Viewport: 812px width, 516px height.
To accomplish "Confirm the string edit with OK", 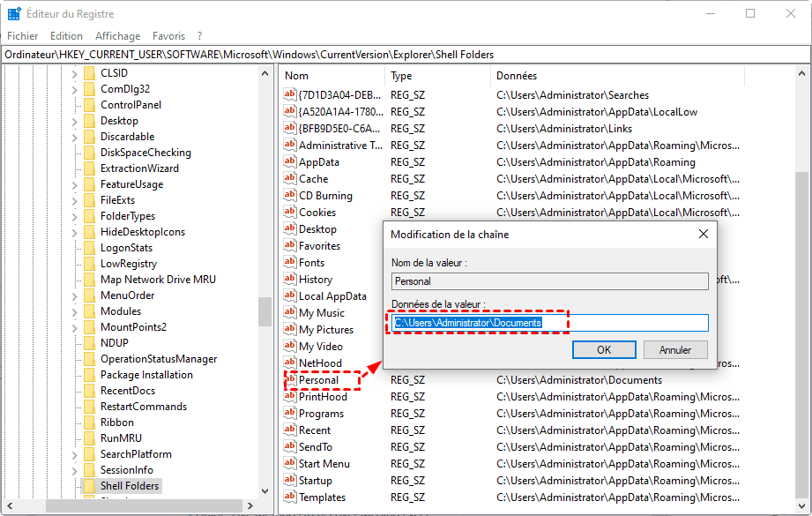I will point(604,349).
